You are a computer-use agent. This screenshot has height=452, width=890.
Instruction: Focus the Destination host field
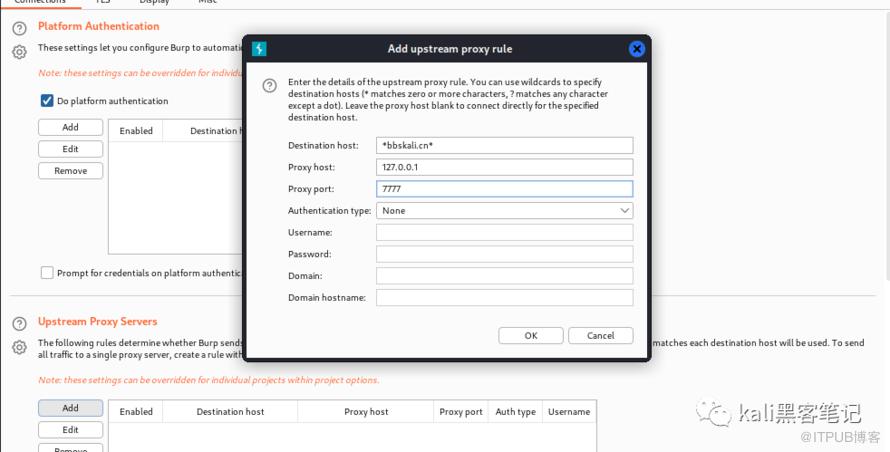click(x=505, y=145)
